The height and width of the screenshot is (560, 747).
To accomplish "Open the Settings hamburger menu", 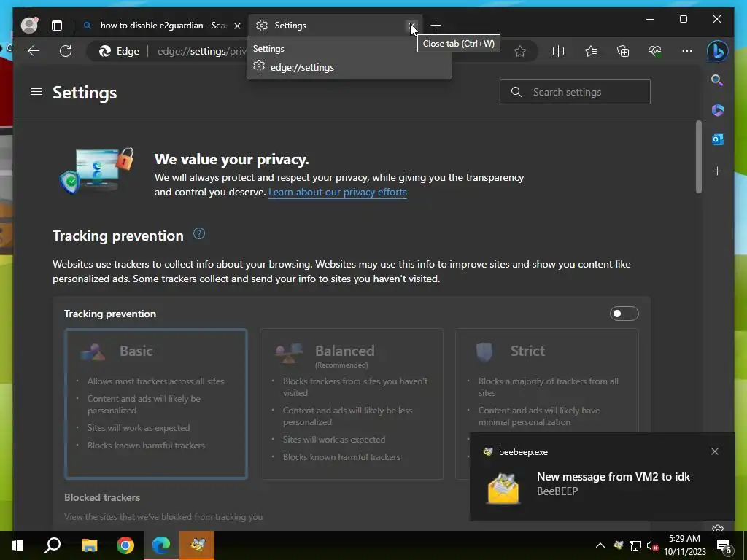I will (36, 91).
